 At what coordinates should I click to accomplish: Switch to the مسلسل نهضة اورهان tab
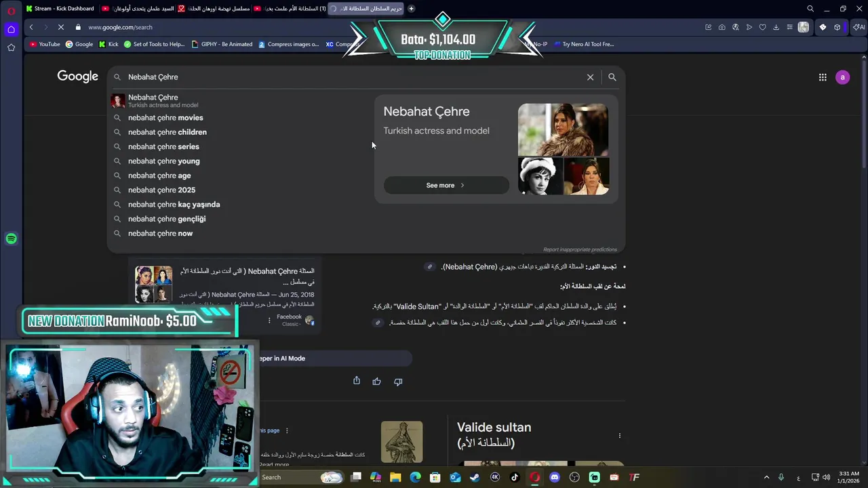214,9
